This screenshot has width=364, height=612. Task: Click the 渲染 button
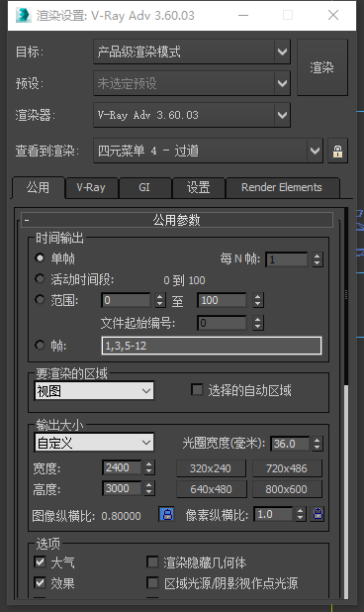coord(322,67)
